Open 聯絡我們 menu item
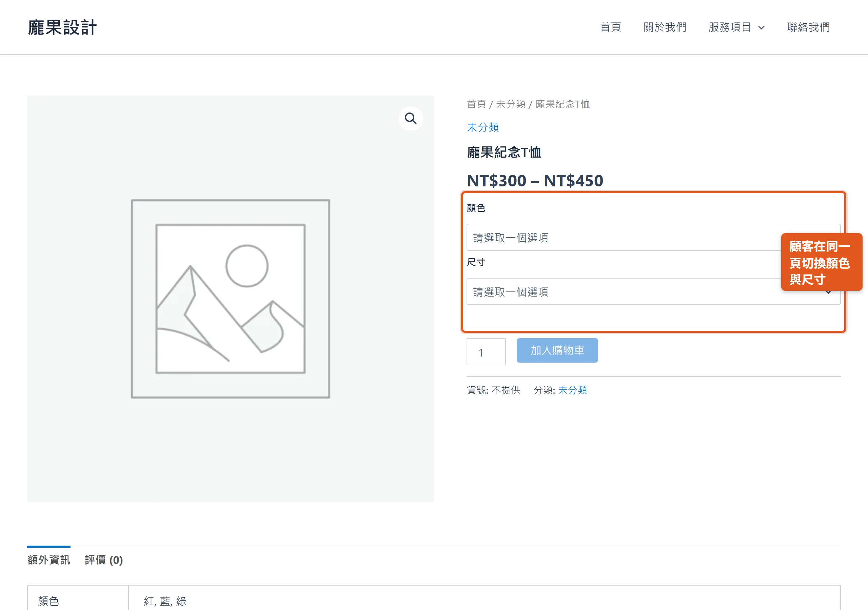Image resolution: width=868 pixels, height=610 pixels. pyautogui.click(x=808, y=27)
